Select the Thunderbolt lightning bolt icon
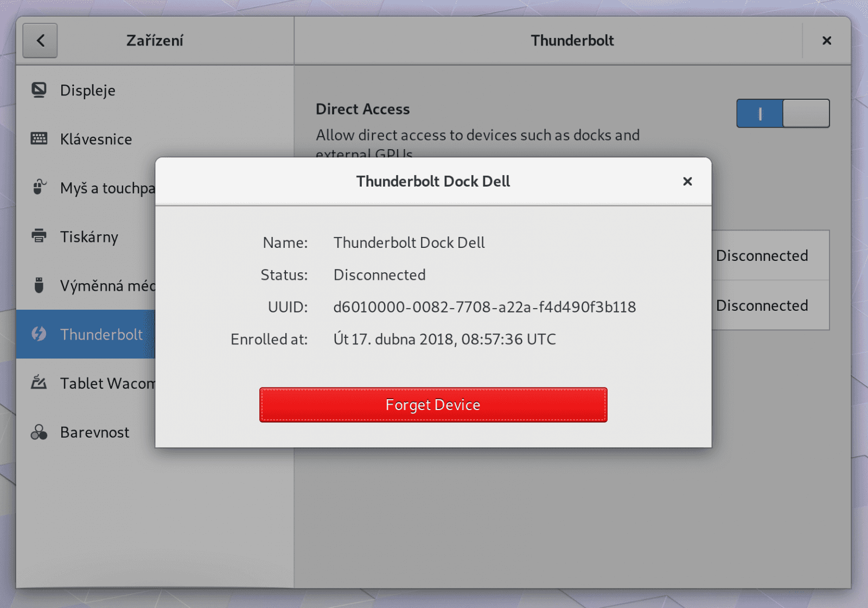The width and height of the screenshot is (868, 608). (39, 335)
